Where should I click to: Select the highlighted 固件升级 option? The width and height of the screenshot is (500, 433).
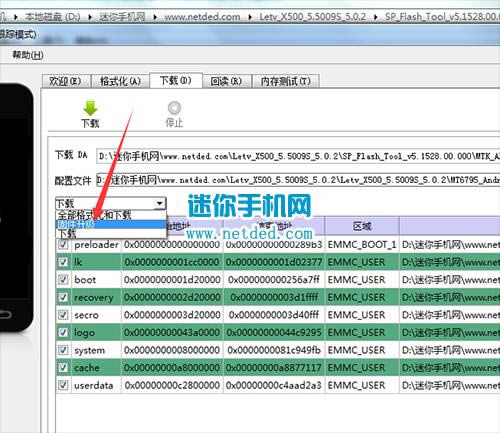tap(111, 224)
